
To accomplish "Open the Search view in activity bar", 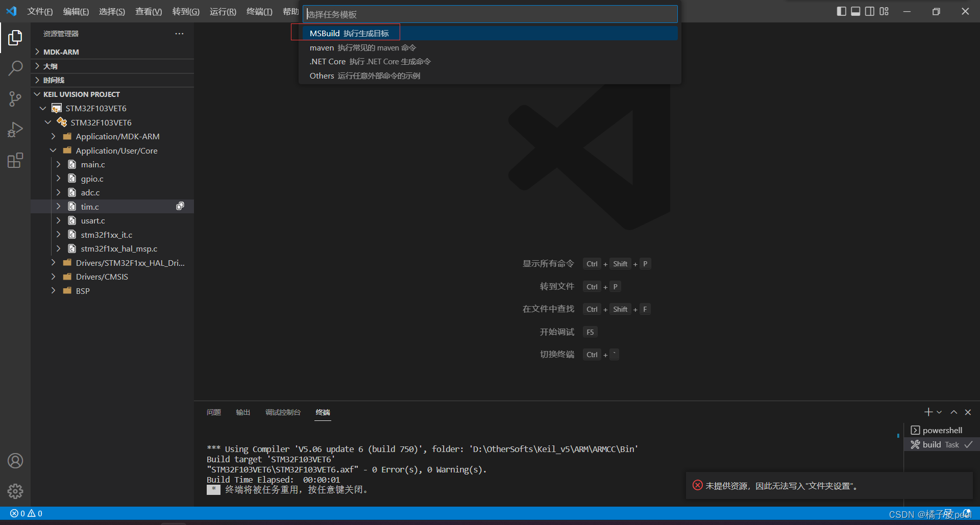I will coord(15,68).
